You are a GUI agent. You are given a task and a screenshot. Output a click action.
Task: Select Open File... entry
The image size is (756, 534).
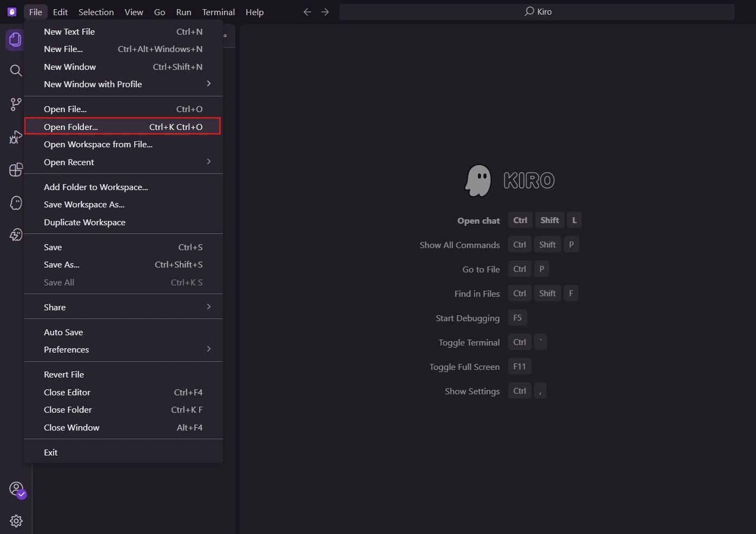coord(123,109)
